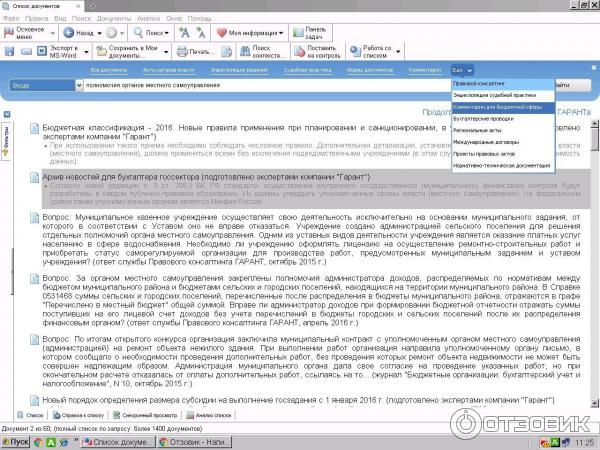Select Комментарии filter link
Image resolution: width=600 pixels, height=450 pixels.
(x=425, y=70)
